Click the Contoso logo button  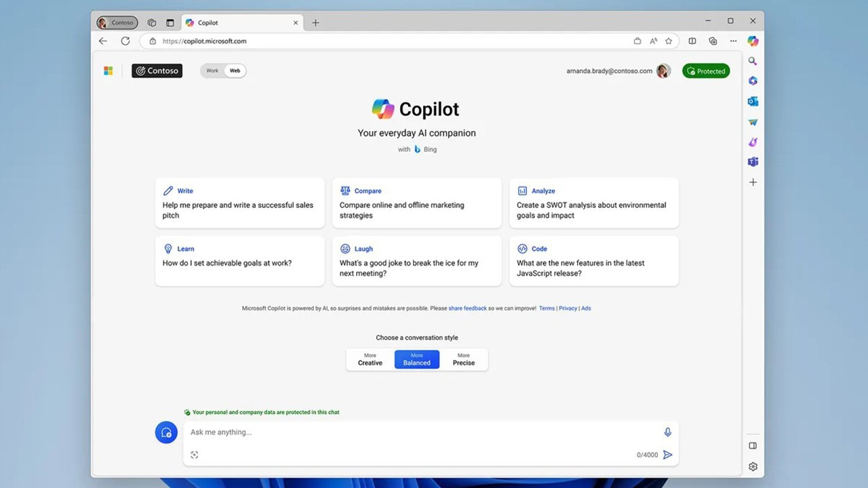tap(157, 70)
